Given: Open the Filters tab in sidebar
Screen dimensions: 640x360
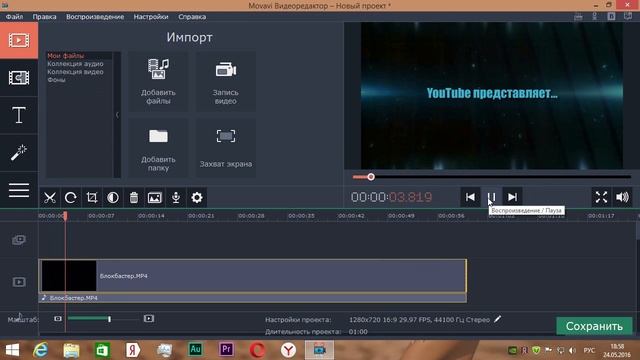Looking at the screenshot, I should click(19, 78).
